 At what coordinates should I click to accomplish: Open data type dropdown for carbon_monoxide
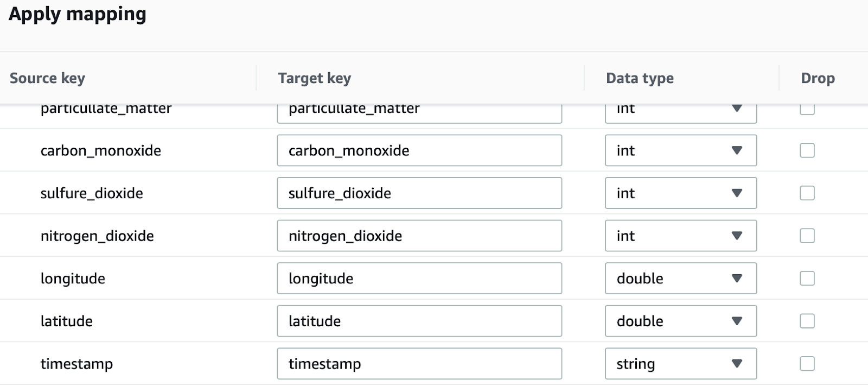pyautogui.click(x=680, y=150)
